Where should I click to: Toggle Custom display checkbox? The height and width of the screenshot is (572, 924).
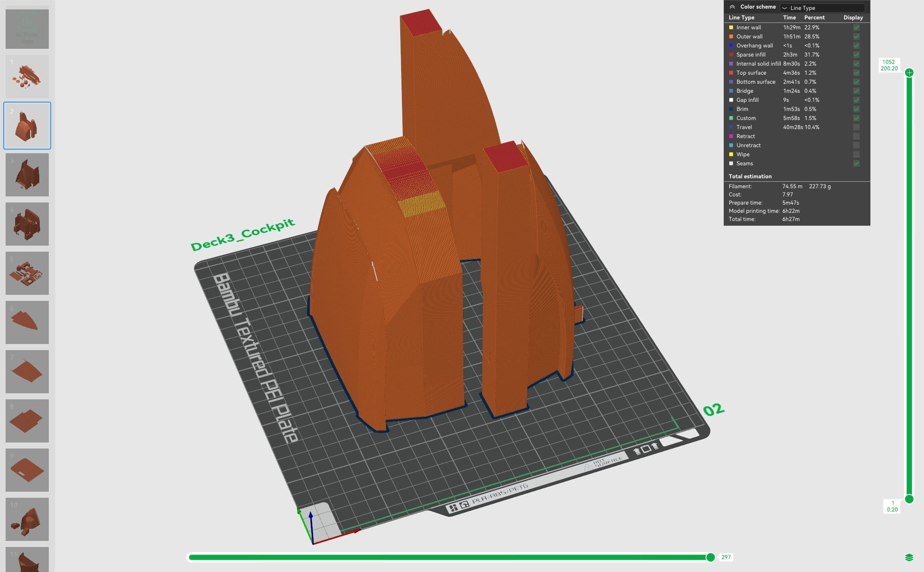click(x=856, y=118)
